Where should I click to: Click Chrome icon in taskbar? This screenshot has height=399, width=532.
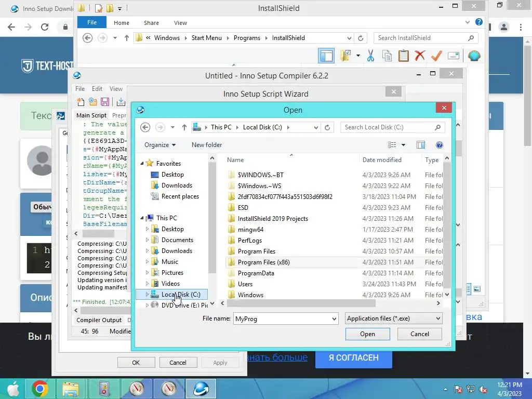pyautogui.click(x=39, y=389)
